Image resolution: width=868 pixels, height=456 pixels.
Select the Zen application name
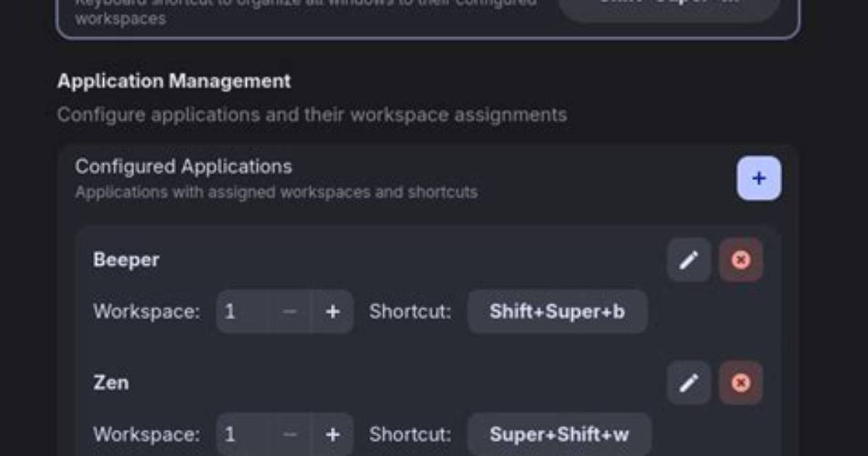pos(111,383)
